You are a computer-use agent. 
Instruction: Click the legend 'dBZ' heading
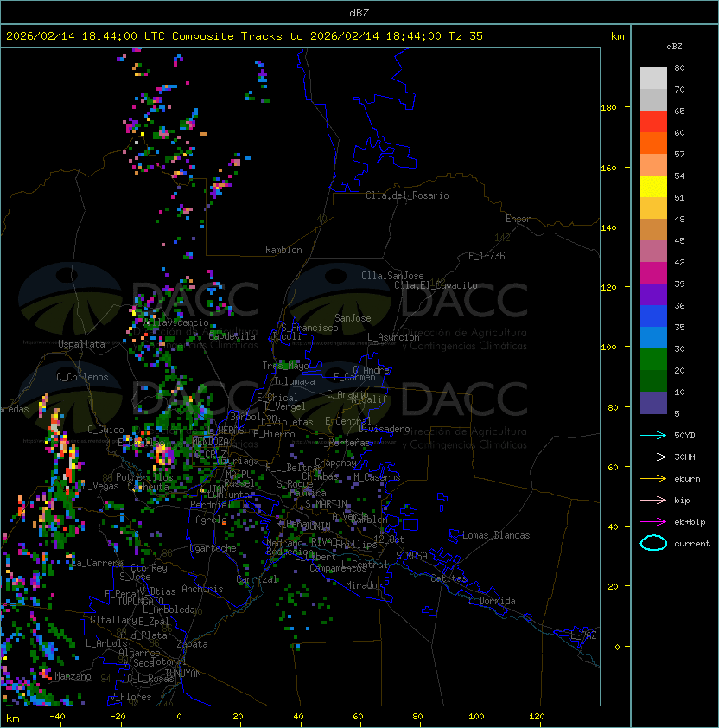click(674, 47)
